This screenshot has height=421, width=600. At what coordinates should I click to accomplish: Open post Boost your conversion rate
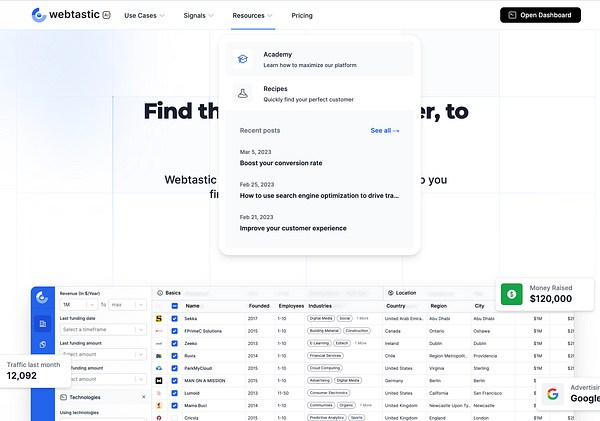click(281, 163)
